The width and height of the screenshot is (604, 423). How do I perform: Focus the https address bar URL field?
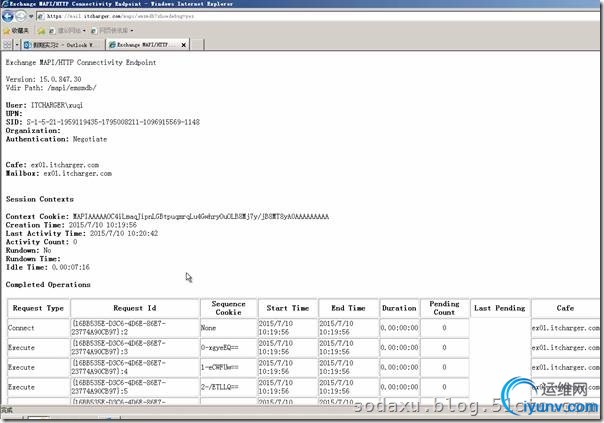[x=320, y=16]
